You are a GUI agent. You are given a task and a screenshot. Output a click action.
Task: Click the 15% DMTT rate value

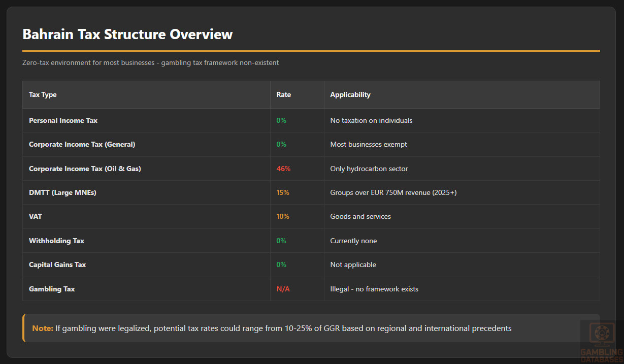[x=283, y=193]
